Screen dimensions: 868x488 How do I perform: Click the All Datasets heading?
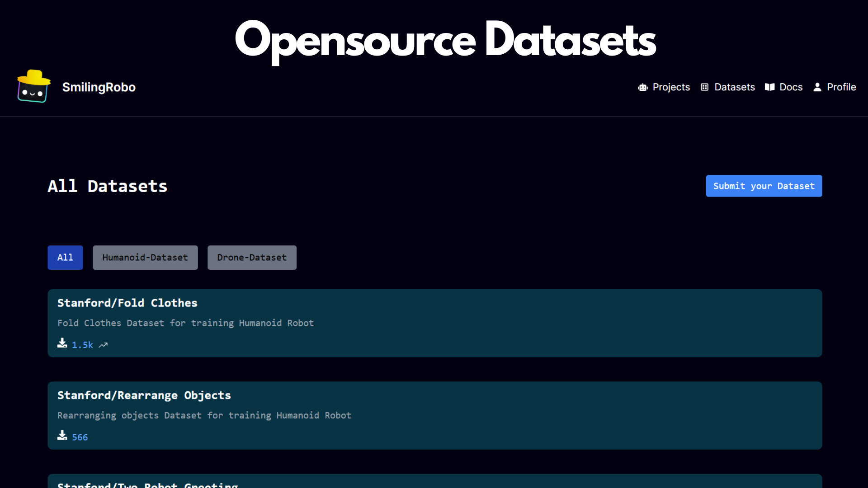coord(108,186)
